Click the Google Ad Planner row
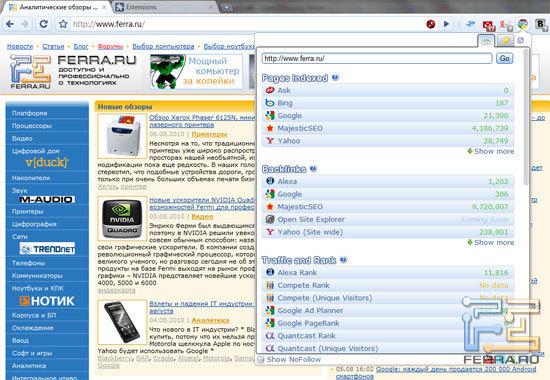 [388, 311]
